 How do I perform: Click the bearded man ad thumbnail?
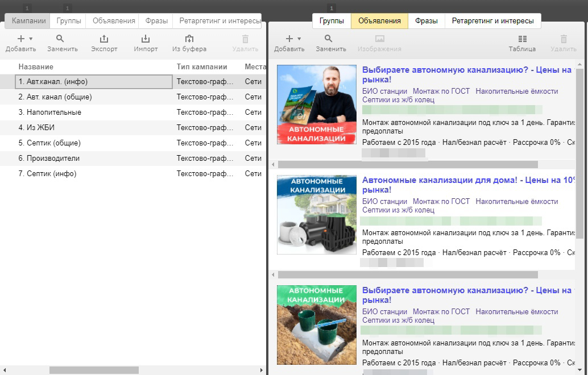pos(317,105)
